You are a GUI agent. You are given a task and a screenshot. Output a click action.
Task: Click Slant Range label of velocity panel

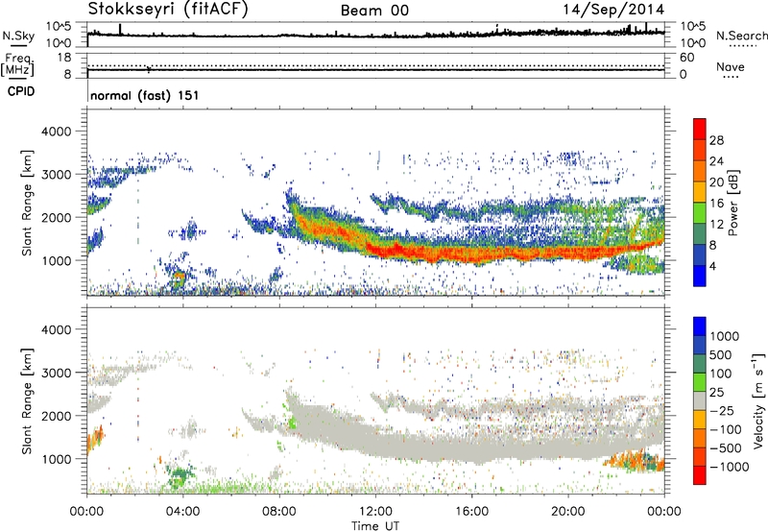pyautogui.click(x=27, y=400)
